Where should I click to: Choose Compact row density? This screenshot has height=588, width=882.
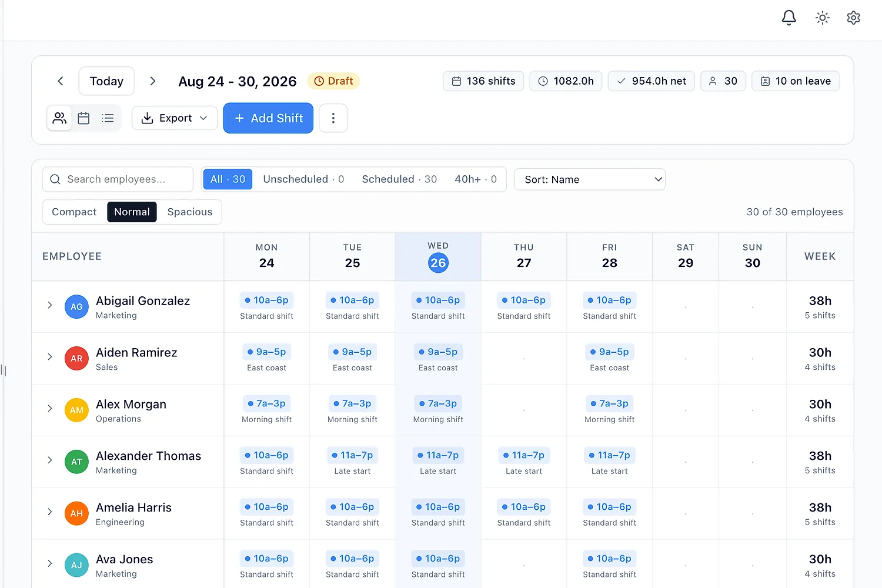tap(74, 212)
